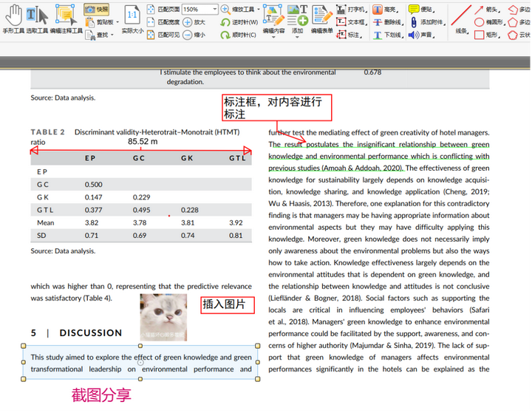Select the Sound (声音) annotation tool
Viewport: 532px width, 413px height.
point(422,35)
